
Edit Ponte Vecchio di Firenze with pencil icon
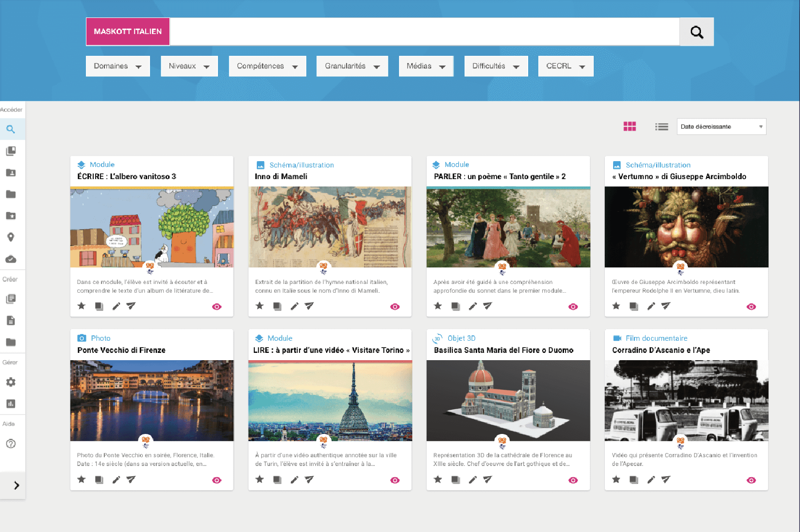point(116,480)
